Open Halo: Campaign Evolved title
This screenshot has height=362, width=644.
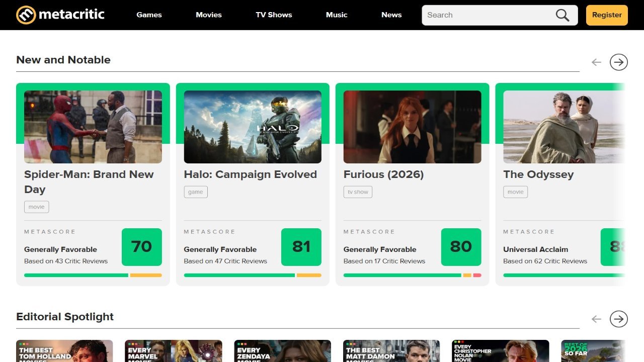(250, 174)
